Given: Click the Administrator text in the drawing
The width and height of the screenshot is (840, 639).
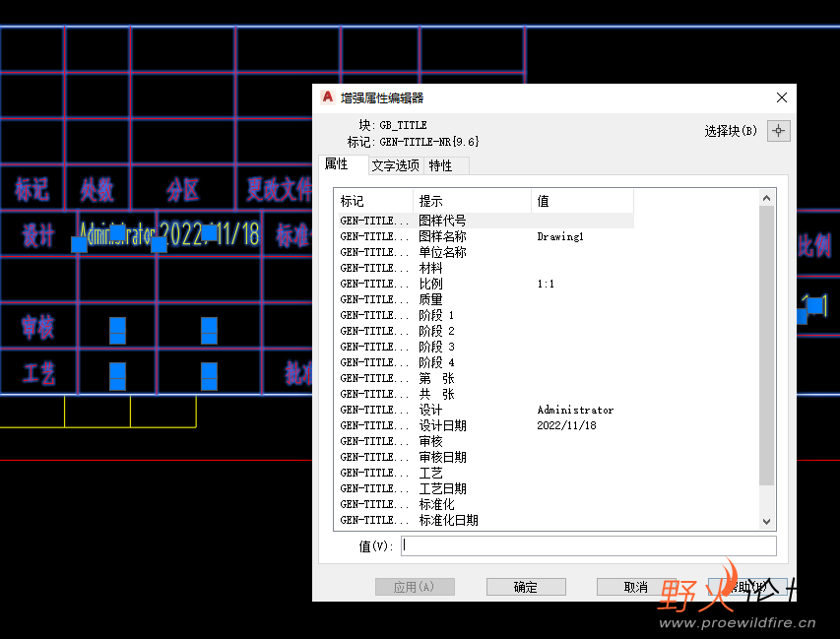Looking at the screenshot, I should click(x=117, y=234).
